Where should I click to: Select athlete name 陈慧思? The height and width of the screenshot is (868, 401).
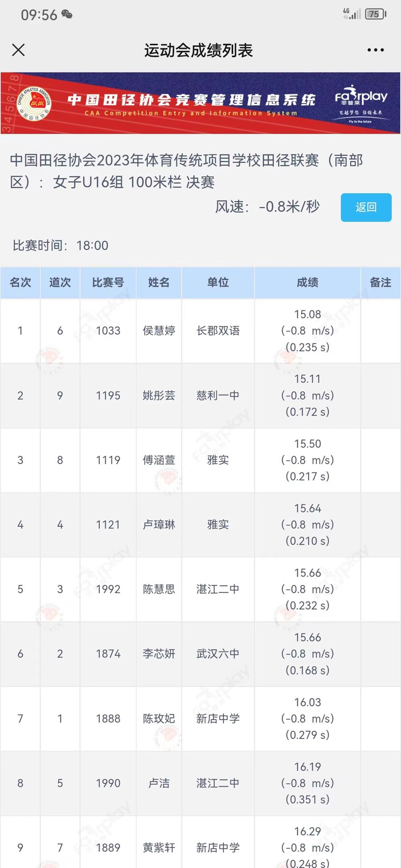pyautogui.click(x=159, y=589)
